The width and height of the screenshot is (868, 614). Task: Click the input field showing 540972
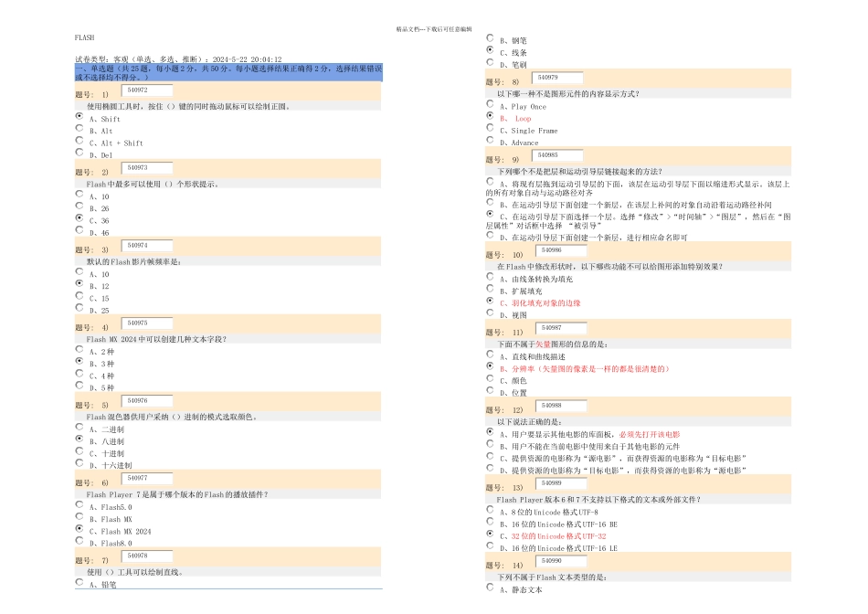[x=147, y=90]
